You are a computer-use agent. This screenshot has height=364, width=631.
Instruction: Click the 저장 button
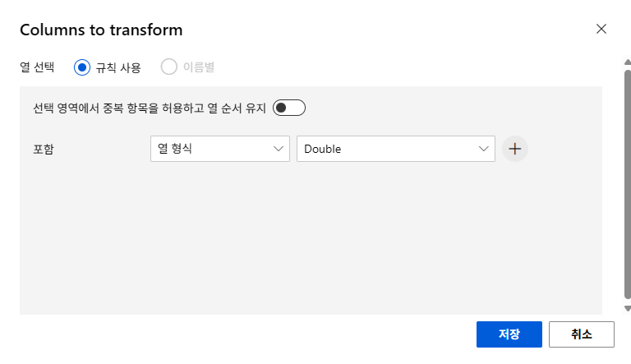[509, 334]
